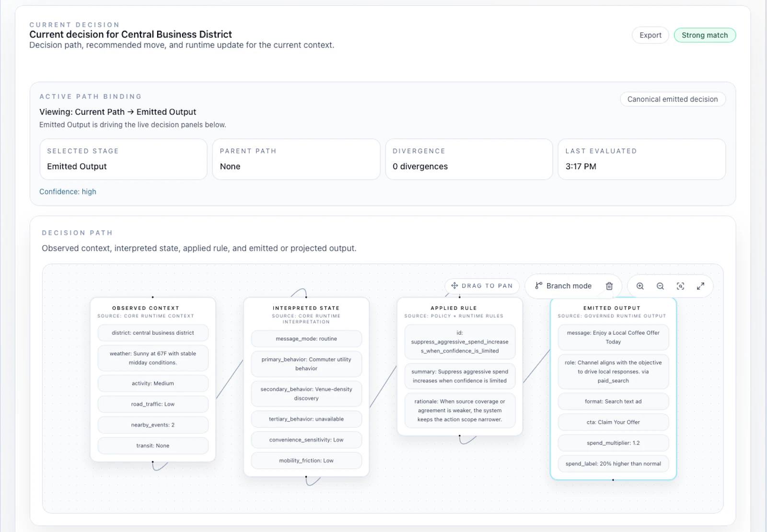Click the convenience_sensitivity: Low field
The height and width of the screenshot is (532, 767).
click(x=306, y=439)
